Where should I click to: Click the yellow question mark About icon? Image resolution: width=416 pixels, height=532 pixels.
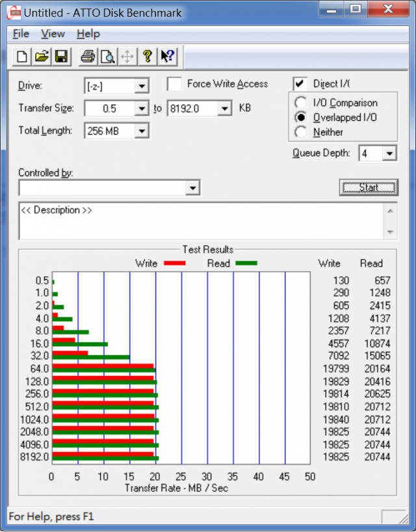(x=147, y=57)
